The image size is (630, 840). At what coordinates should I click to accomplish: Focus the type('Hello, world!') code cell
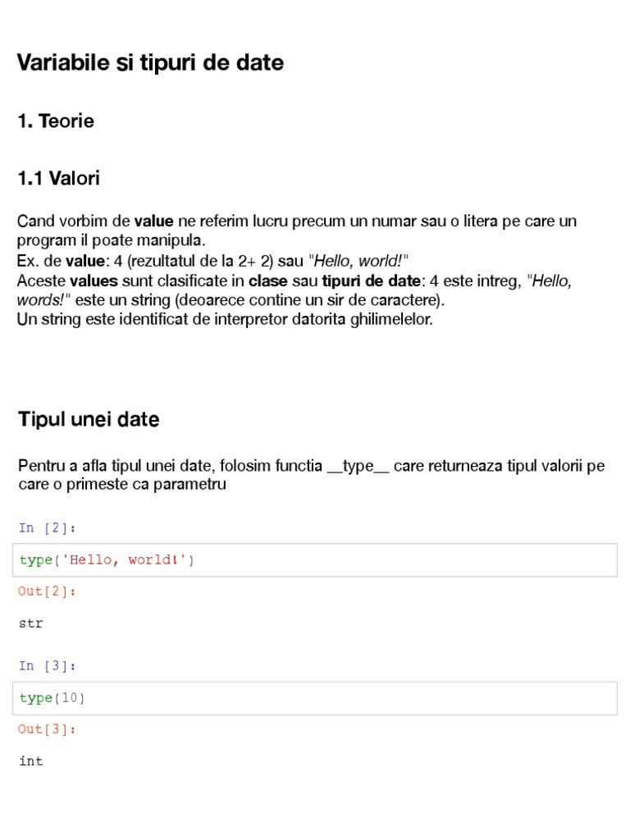coord(316,560)
